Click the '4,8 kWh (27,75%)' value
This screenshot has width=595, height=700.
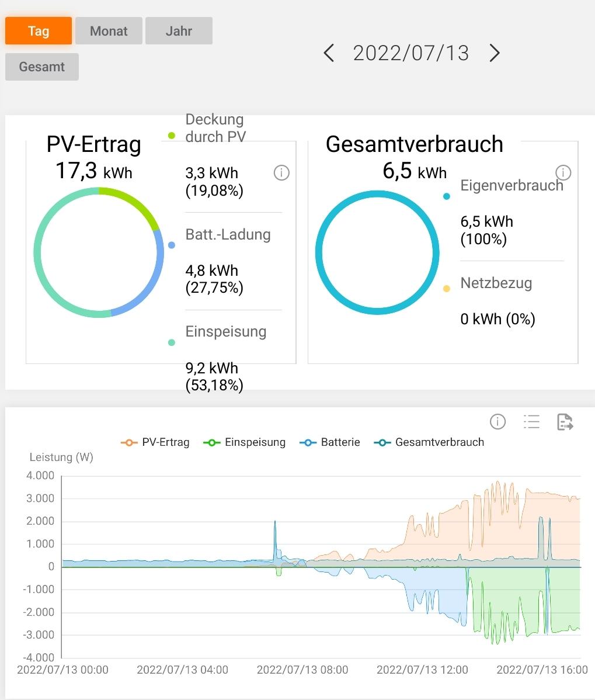pyautogui.click(x=214, y=279)
